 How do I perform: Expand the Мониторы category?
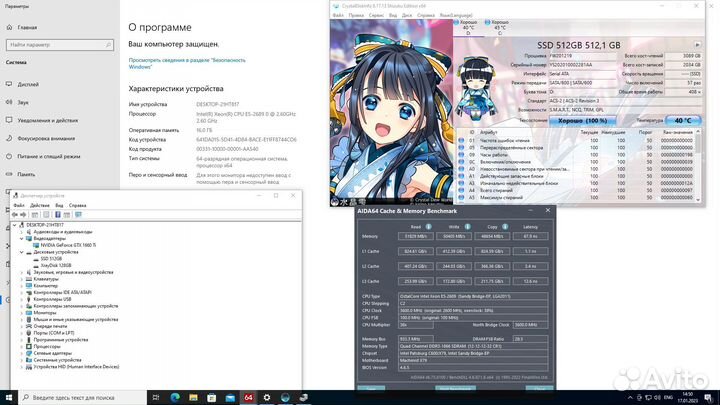click(x=22, y=313)
